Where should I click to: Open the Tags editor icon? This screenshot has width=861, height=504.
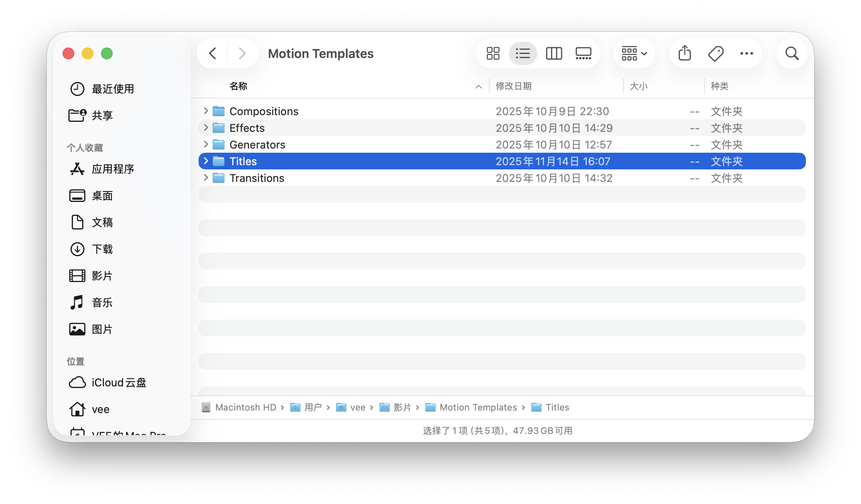[x=716, y=53]
